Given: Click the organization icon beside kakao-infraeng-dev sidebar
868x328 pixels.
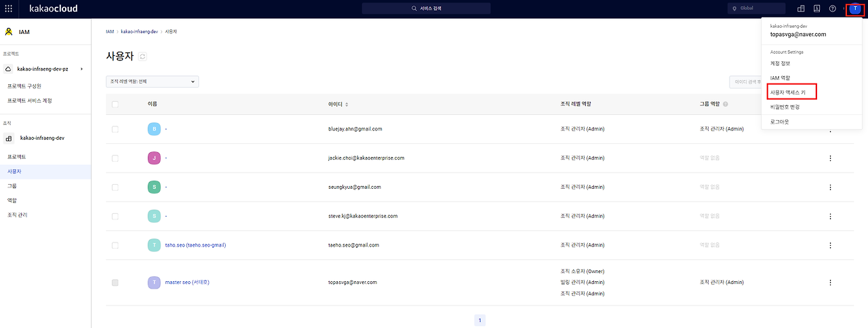Looking at the screenshot, I should 8,138.
